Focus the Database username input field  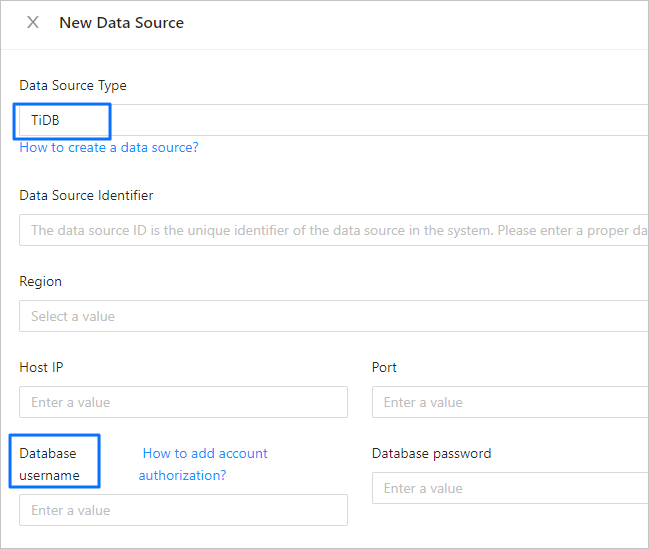pyautogui.click(x=183, y=510)
